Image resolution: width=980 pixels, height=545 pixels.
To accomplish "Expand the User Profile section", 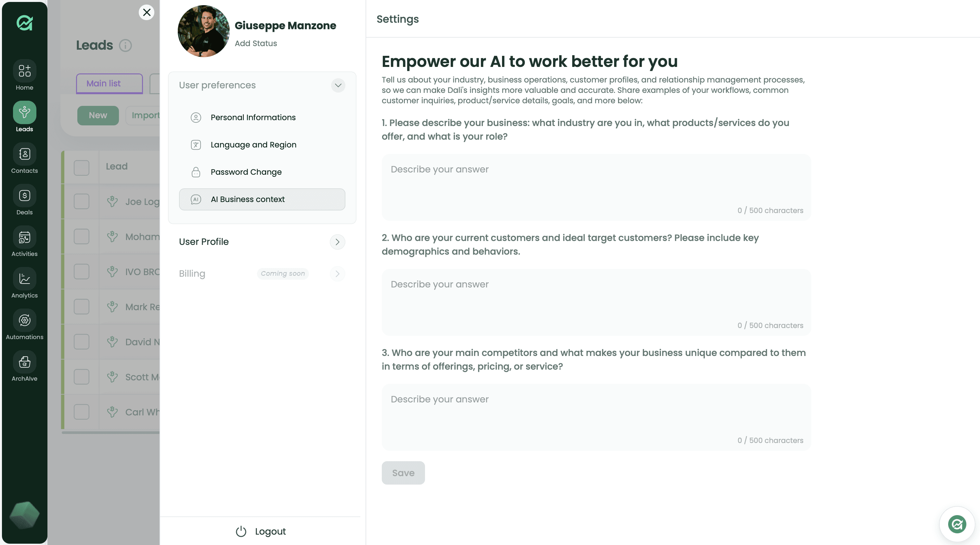I will tap(338, 242).
